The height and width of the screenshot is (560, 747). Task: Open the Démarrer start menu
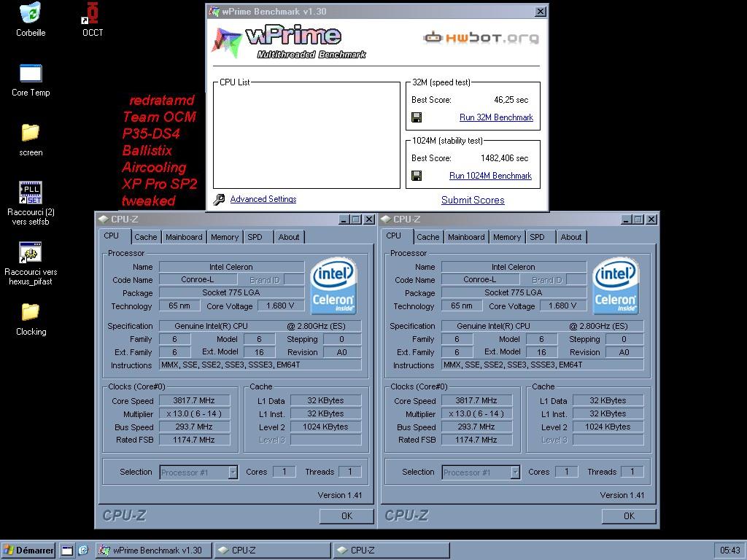click(28, 551)
